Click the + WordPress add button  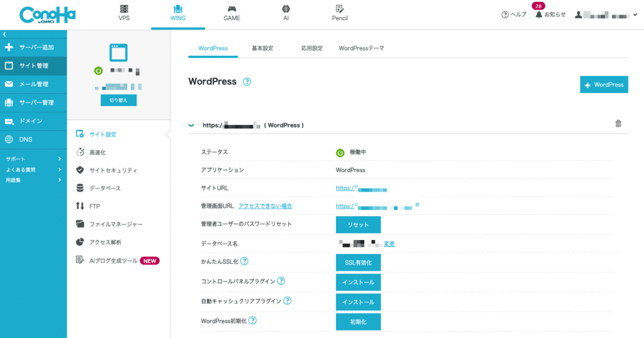[604, 84]
